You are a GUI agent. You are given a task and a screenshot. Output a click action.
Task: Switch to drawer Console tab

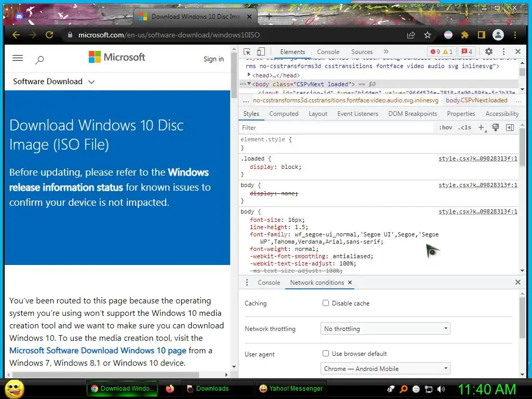coord(269,283)
